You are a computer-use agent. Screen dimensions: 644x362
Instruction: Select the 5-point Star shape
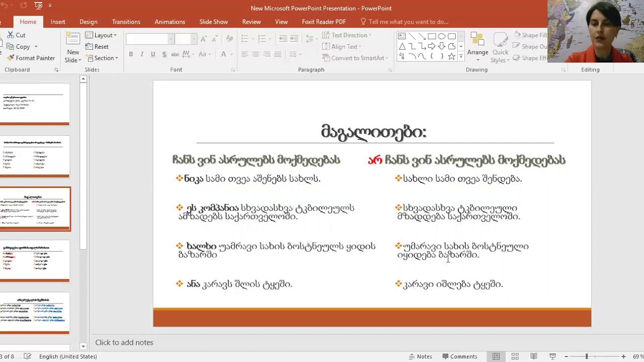click(452, 56)
